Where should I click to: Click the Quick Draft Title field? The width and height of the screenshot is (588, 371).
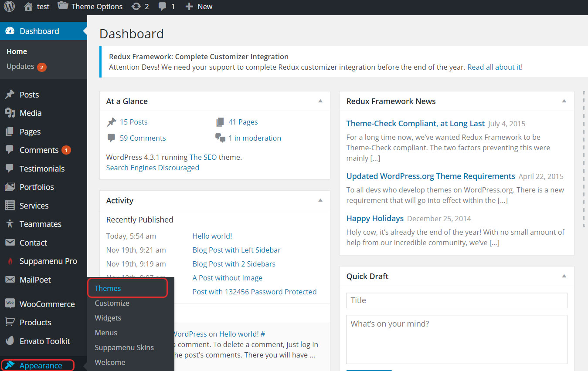456,300
